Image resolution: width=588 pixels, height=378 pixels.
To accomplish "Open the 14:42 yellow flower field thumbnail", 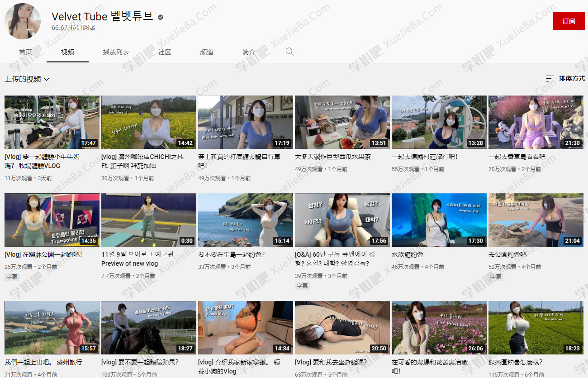I will point(149,122).
